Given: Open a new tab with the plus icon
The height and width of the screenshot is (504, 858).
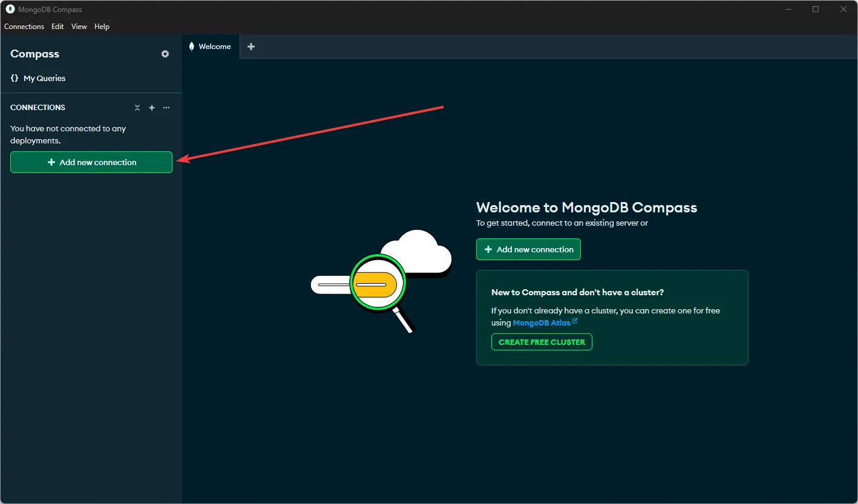Looking at the screenshot, I should pos(251,46).
